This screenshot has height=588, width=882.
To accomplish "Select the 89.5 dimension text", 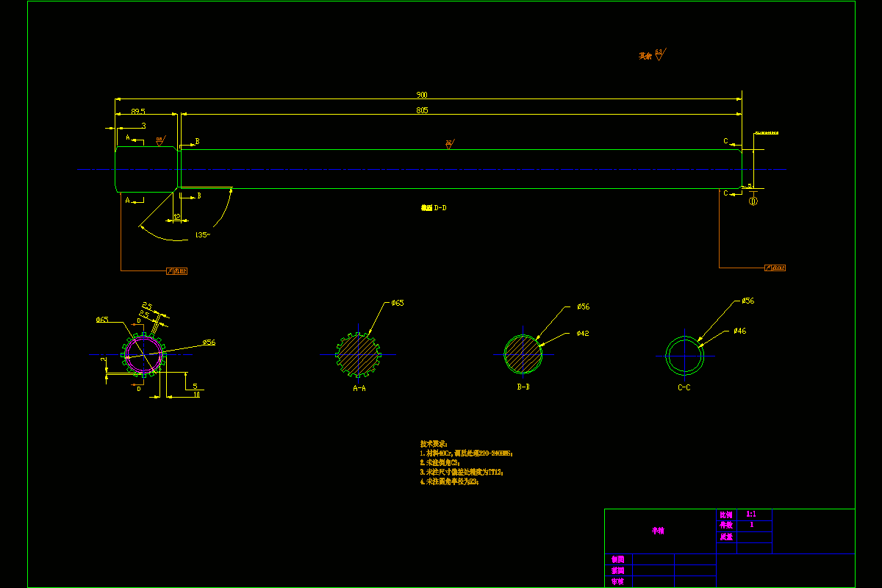I will pos(138,112).
